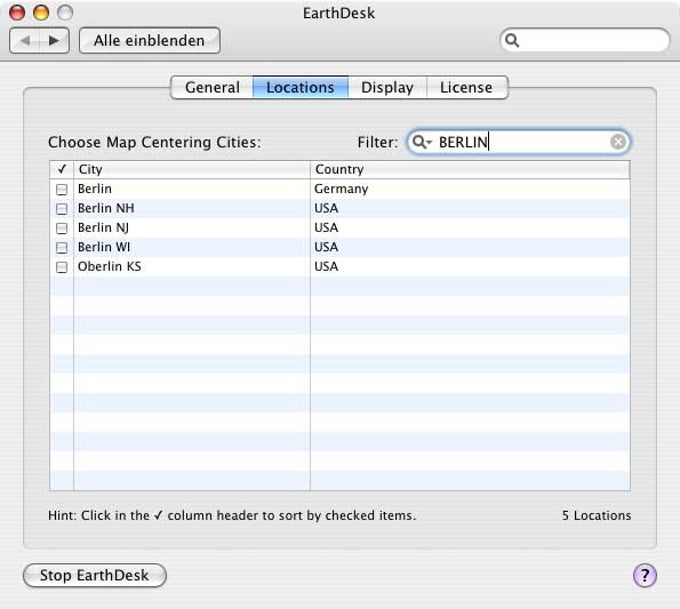Switch to the General tab

(212, 87)
